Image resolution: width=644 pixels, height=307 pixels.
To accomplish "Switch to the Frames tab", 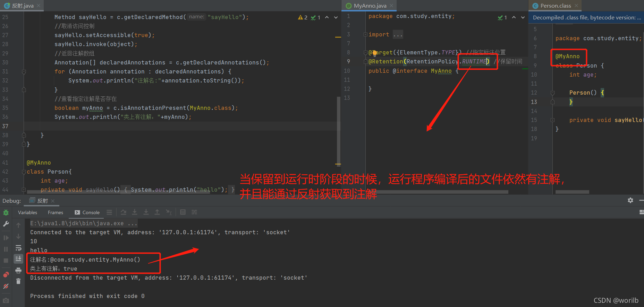I will (56, 212).
